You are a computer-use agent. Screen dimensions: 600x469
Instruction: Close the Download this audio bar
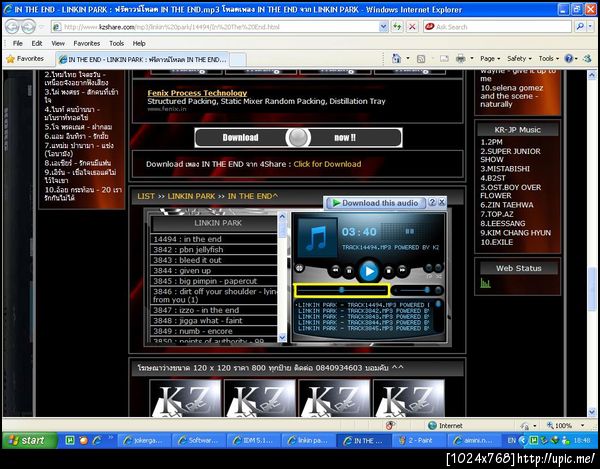[442, 202]
